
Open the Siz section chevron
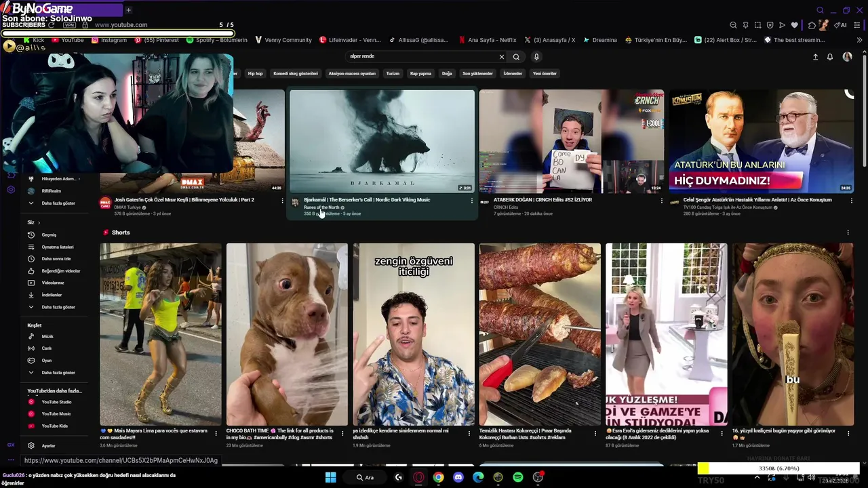39,222
